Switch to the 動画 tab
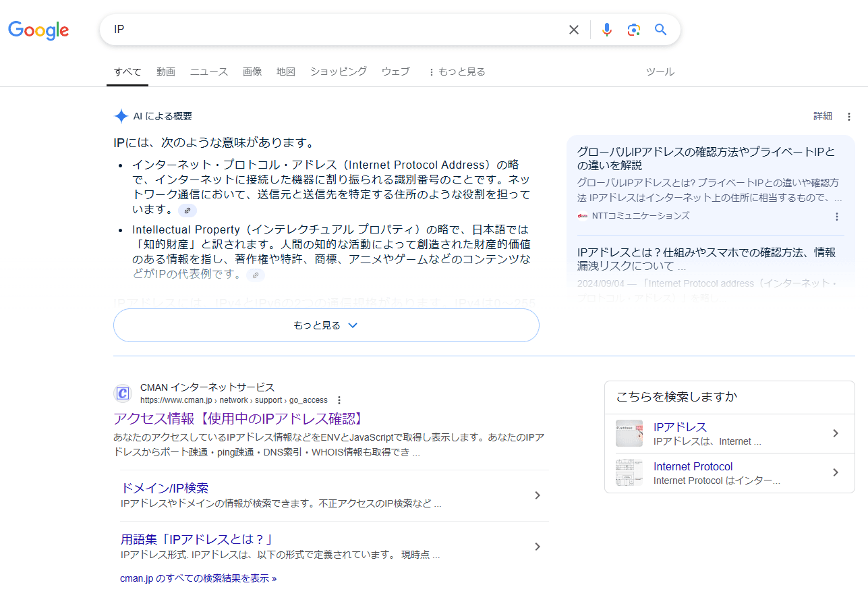 tap(166, 72)
